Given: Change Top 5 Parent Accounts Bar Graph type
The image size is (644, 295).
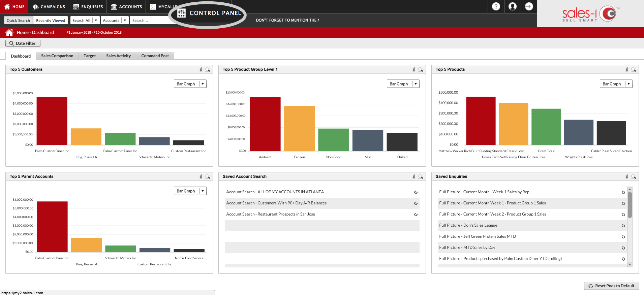Looking at the screenshot, I should (190, 191).
